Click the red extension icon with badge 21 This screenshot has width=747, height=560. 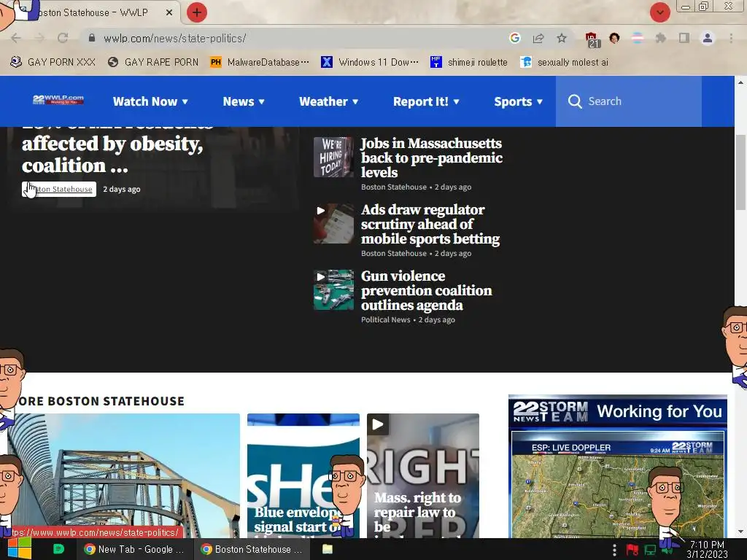click(x=592, y=39)
